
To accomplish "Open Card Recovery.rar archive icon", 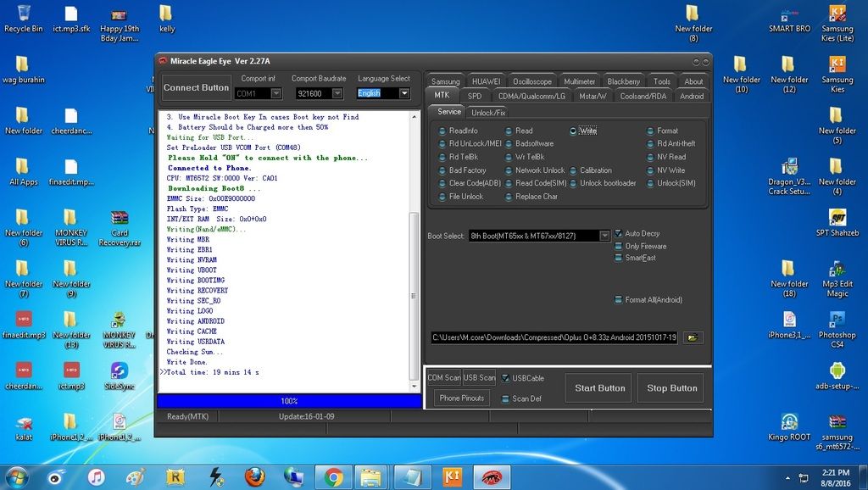I will click(x=119, y=227).
